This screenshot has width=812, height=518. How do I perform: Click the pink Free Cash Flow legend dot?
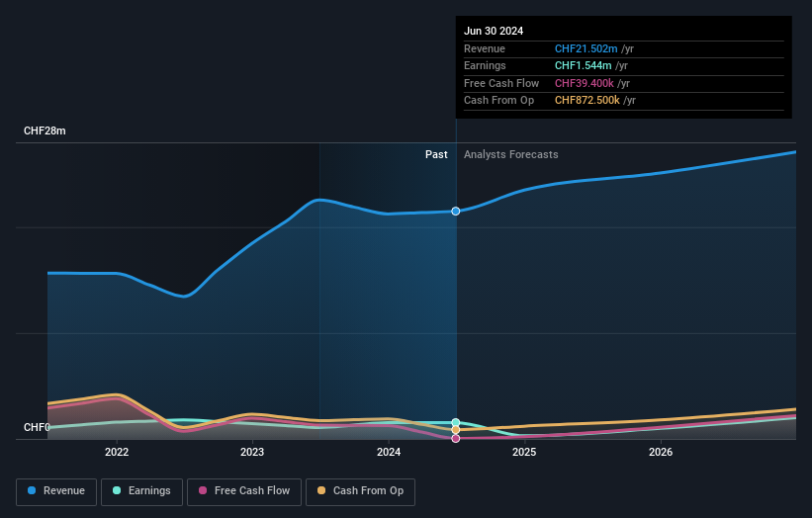pyautogui.click(x=203, y=490)
